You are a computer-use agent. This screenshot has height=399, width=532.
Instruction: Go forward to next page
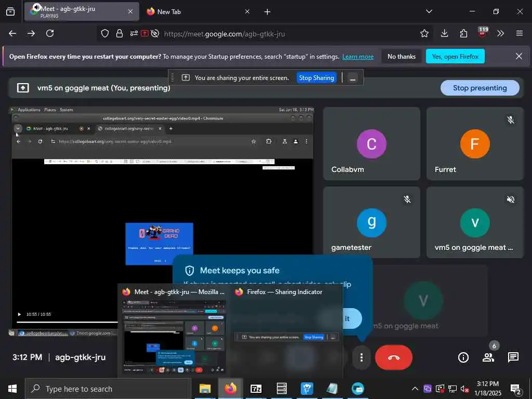(31, 33)
